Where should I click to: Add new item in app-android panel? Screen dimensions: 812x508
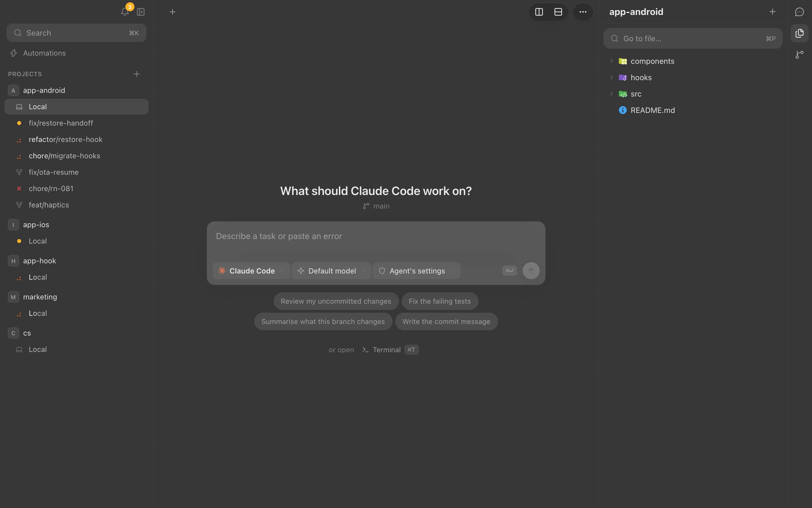772,12
